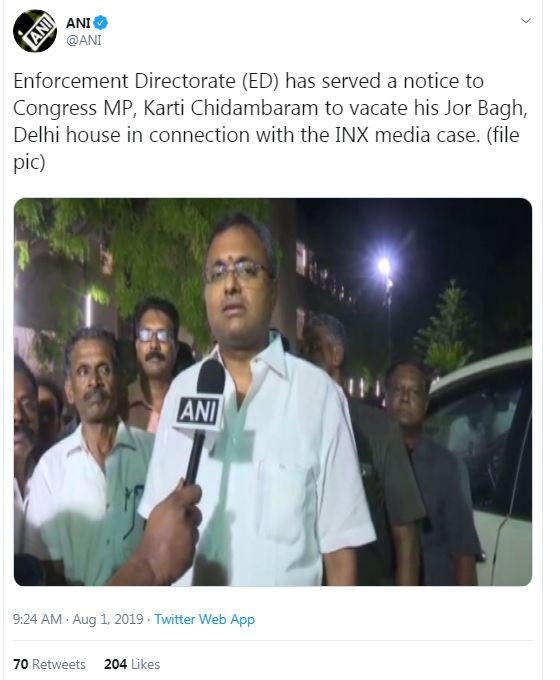Click the bright street light in photo
The image size is (560, 680).
click(384, 266)
